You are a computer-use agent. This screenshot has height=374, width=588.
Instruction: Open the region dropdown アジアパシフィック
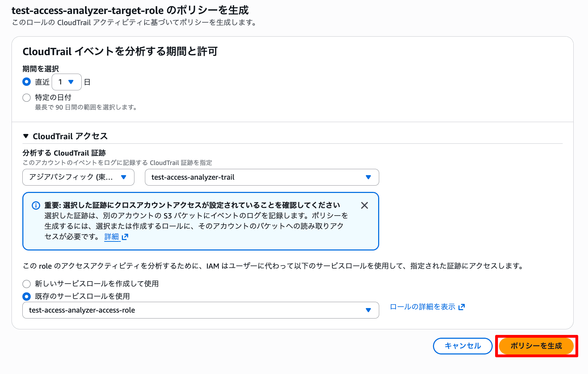78,177
